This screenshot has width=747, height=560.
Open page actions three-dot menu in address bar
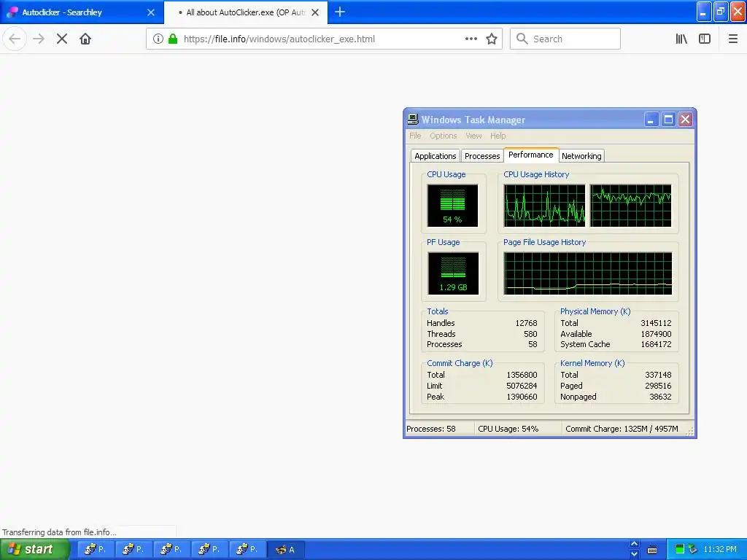[471, 39]
